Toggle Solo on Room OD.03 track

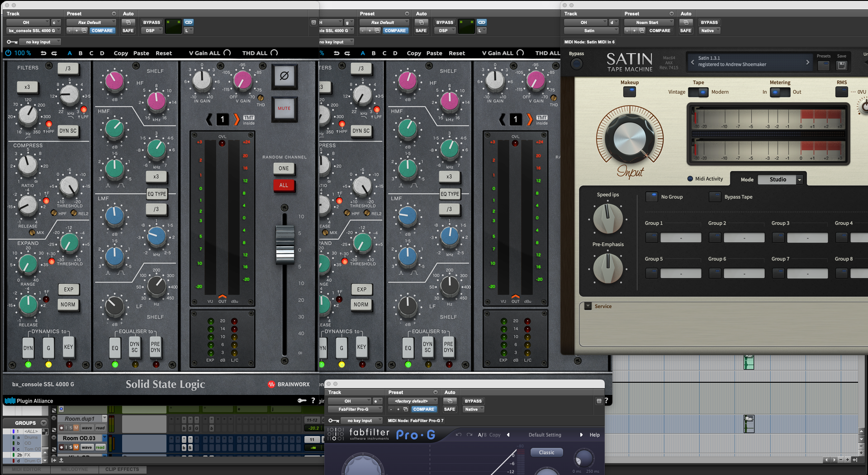point(71,447)
